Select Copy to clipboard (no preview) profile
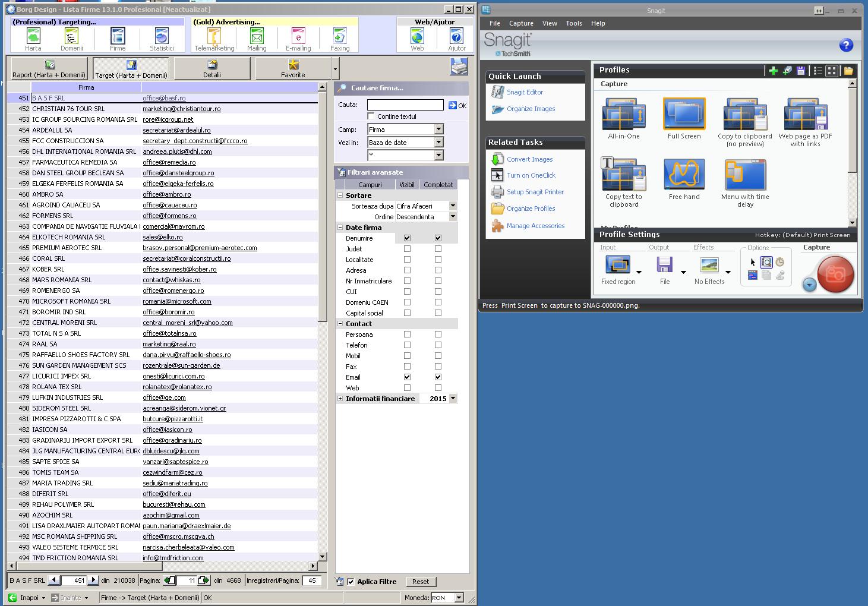The image size is (868, 606). [745, 122]
